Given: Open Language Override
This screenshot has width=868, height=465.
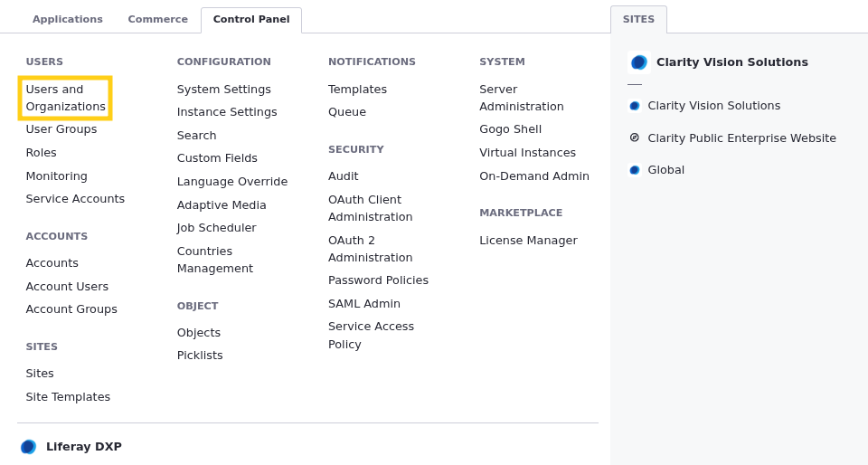Looking at the screenshot, I should (232, 182).
